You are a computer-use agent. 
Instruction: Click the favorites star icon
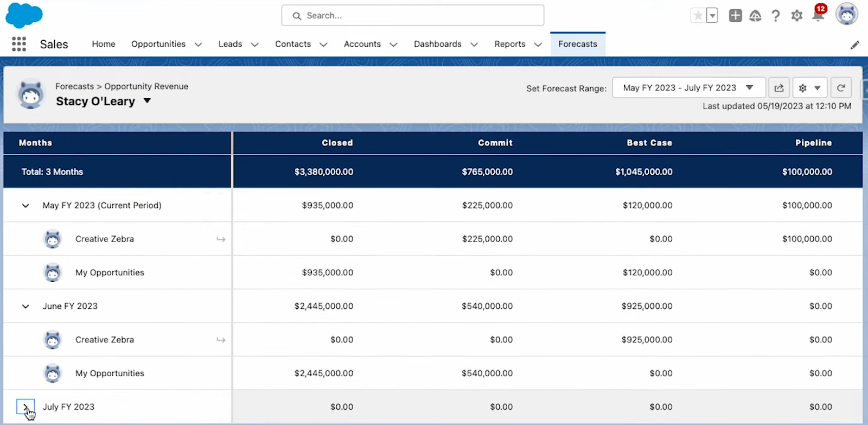(698, 16)
